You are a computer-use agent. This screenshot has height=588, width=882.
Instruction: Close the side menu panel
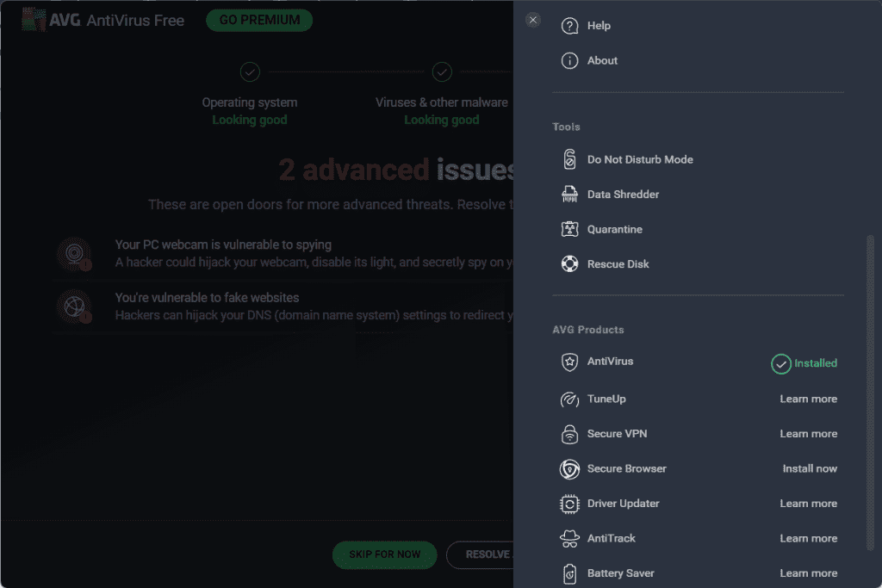coord(532,19)
